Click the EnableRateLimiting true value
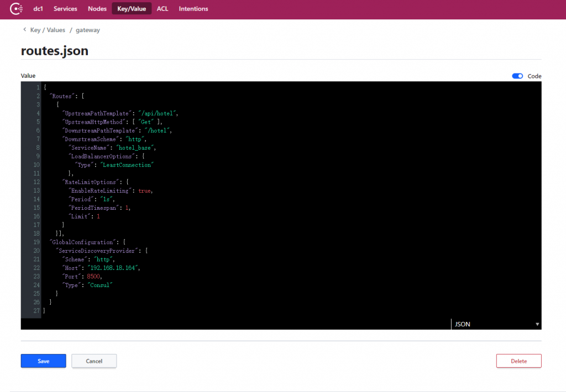This screenshot has height=392, width=566. (x=145, y=190)
